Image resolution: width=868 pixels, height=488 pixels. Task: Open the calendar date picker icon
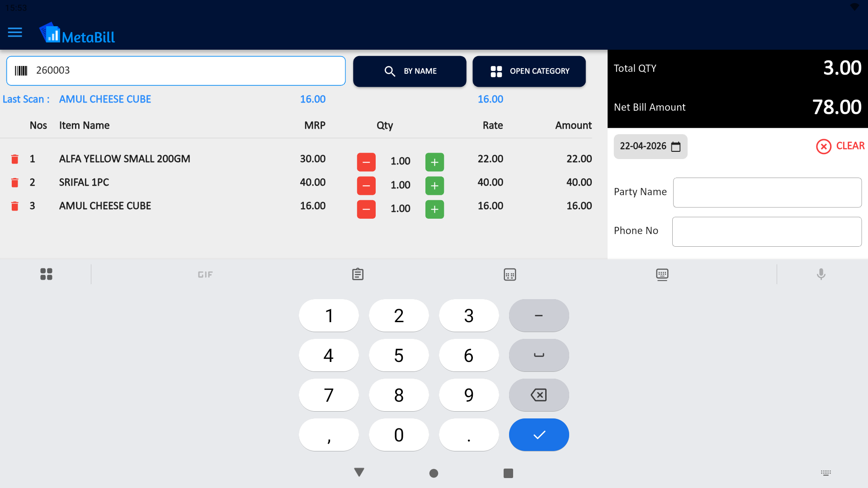(675, 146)
